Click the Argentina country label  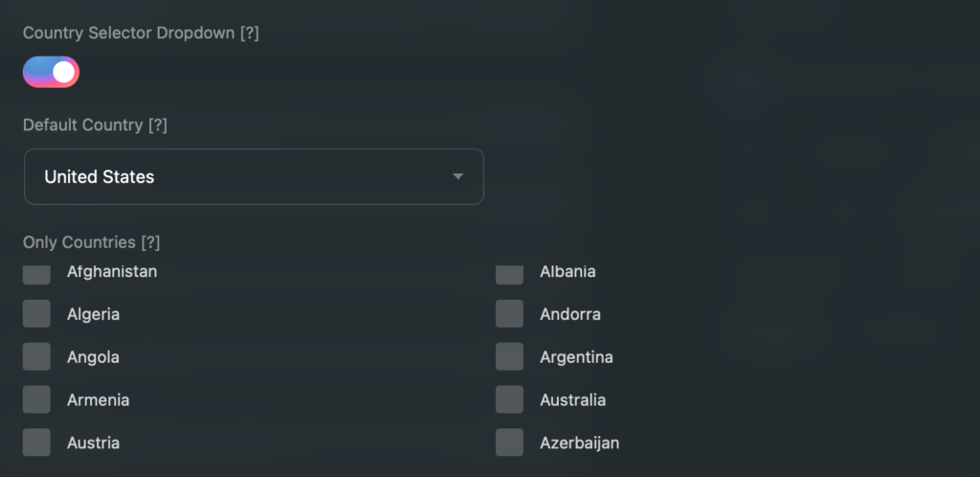[576, 357]
